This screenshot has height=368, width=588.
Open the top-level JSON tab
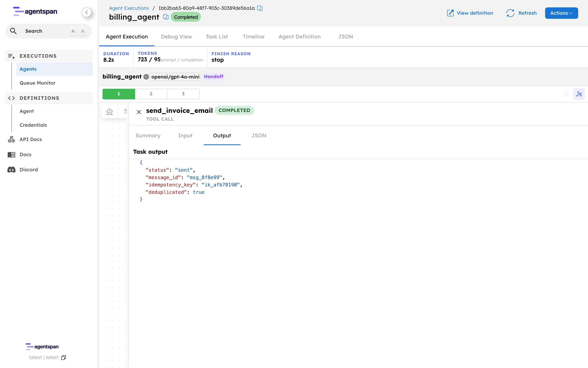click(345, 37)
